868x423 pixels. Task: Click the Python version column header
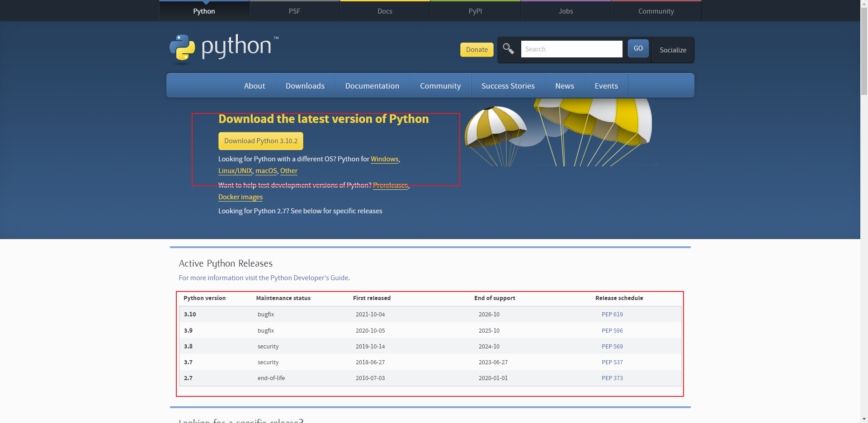(x=204, y=298)
